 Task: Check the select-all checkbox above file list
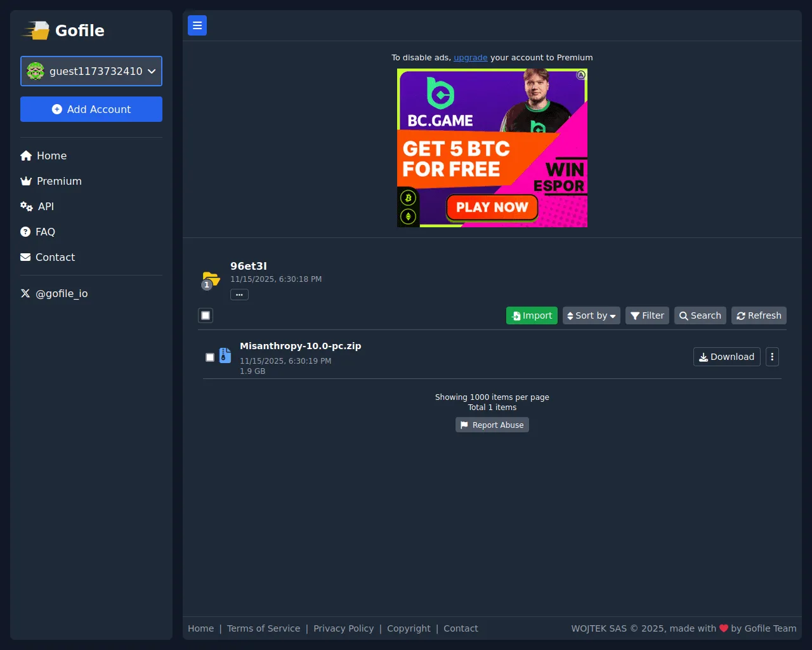[x=206, y=315]
